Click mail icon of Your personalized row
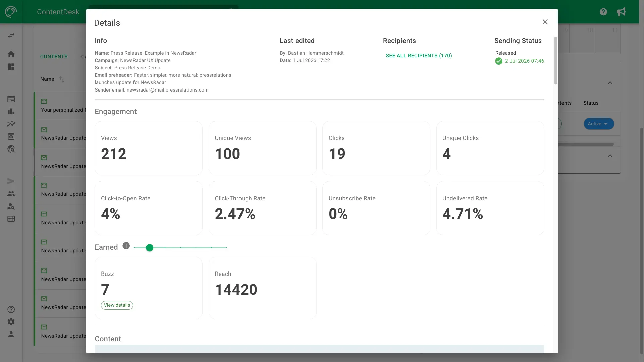This screenshot has height=362, width=644. click(44, 101)
